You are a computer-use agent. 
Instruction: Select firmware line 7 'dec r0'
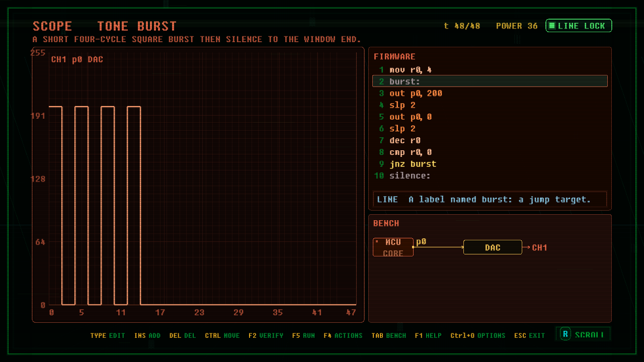coord(490,140)
